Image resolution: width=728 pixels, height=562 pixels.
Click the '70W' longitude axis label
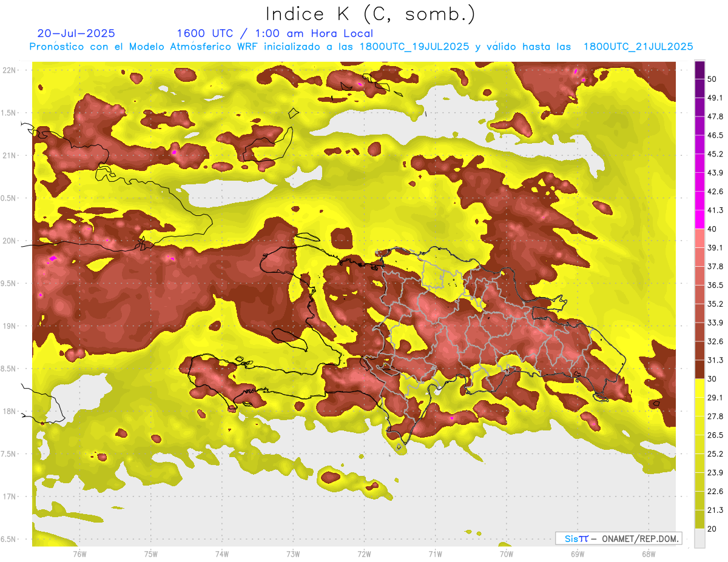point(506,554)
